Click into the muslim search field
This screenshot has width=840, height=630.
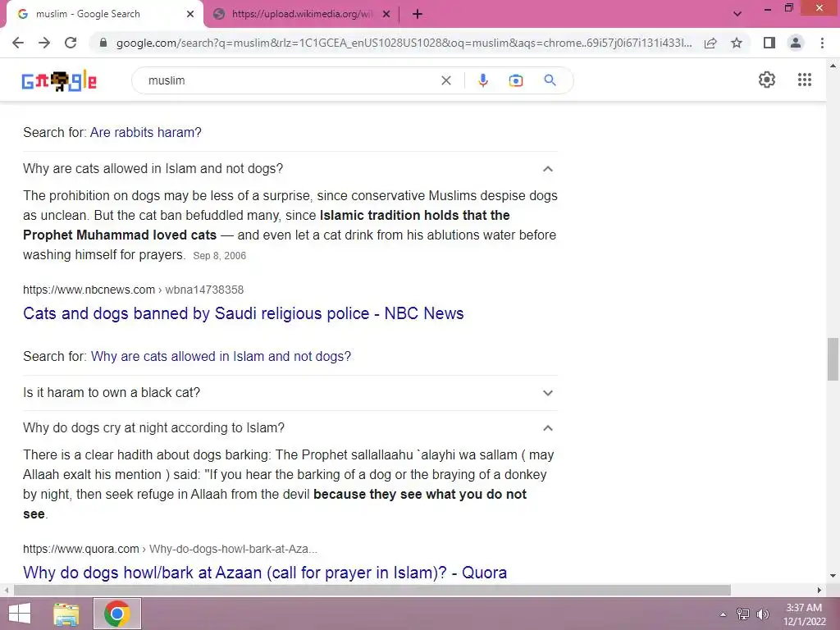[x=290, y=80]
